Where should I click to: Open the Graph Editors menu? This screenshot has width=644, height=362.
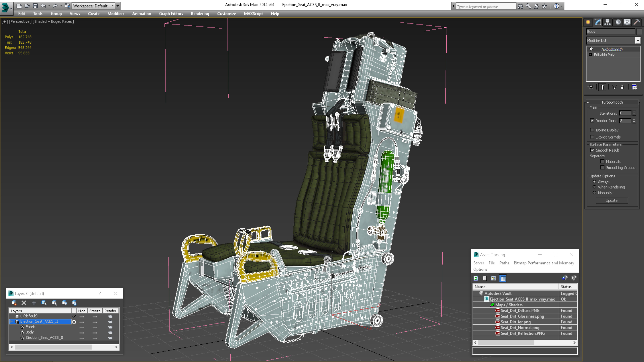click(x=171, y=14)
